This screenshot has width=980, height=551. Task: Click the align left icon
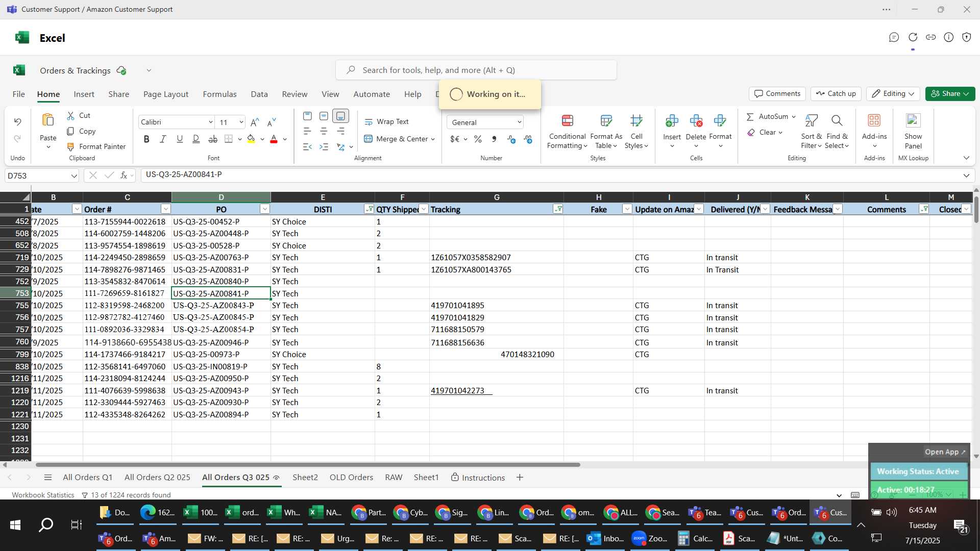coord(307,131)
